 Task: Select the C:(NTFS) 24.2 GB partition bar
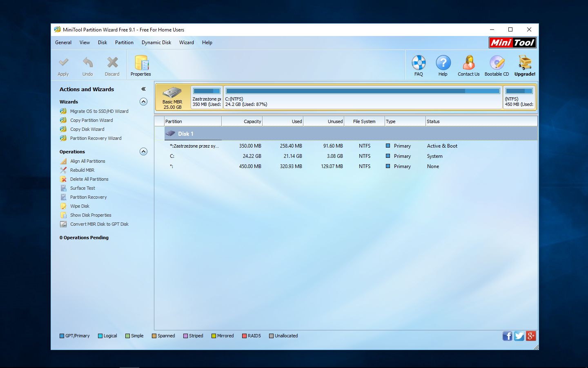coord(363,97)
